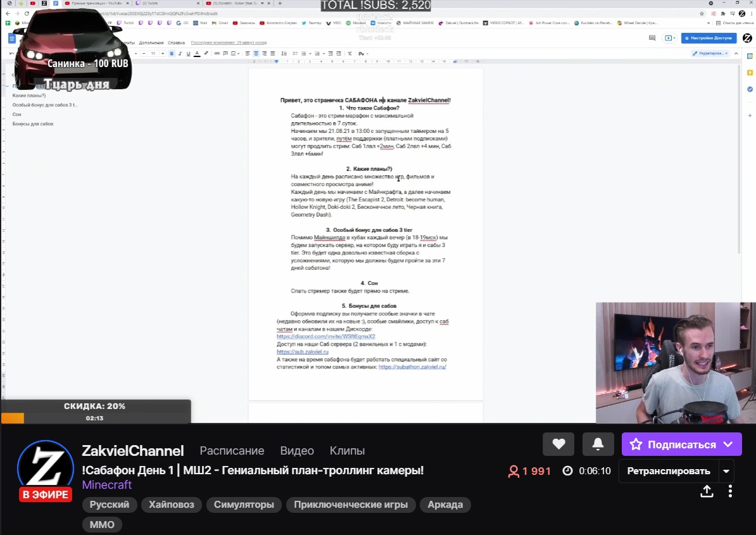Bookmark this page with star icon
Screen dimensions: 756x535
[702, 13]
